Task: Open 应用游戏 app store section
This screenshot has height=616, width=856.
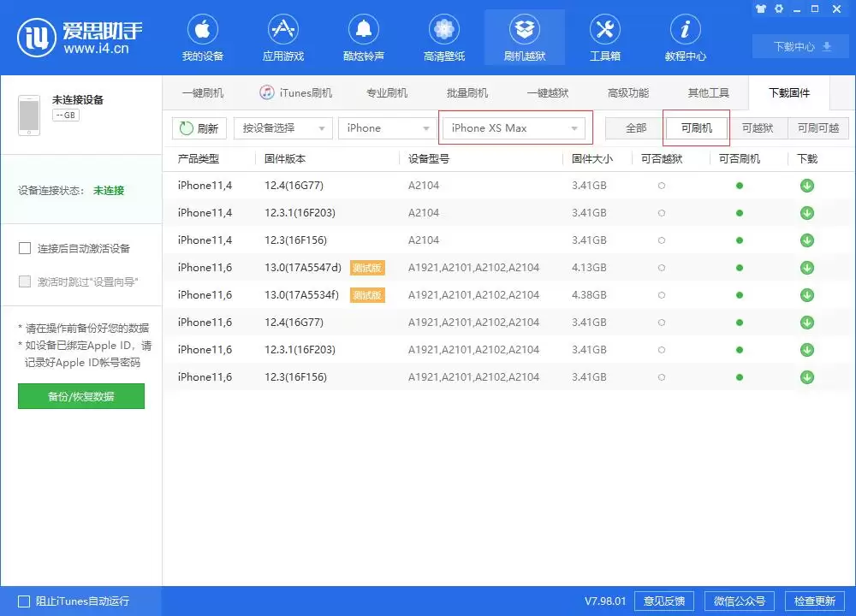Action: (282, 38)
